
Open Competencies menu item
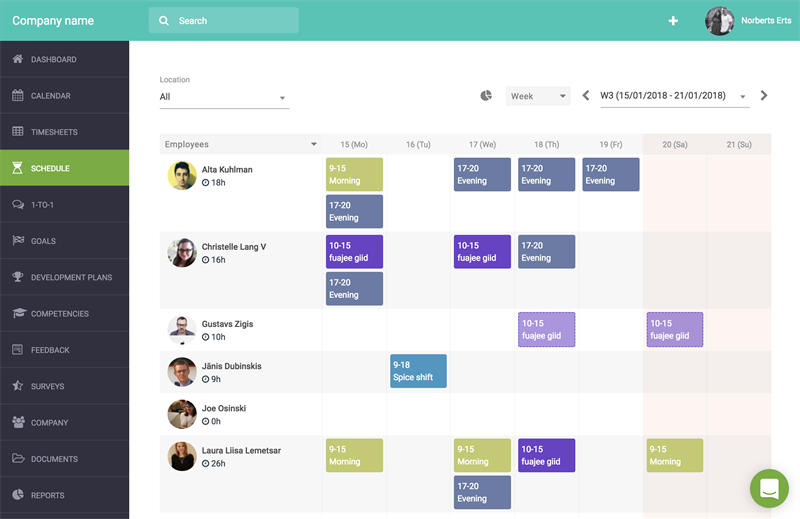tap(64, 313)
